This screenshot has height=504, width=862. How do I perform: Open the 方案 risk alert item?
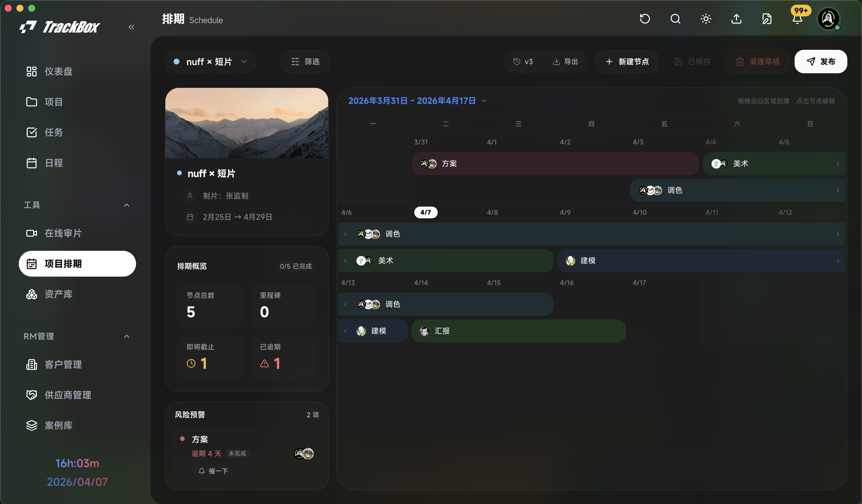tap(247, 456)
